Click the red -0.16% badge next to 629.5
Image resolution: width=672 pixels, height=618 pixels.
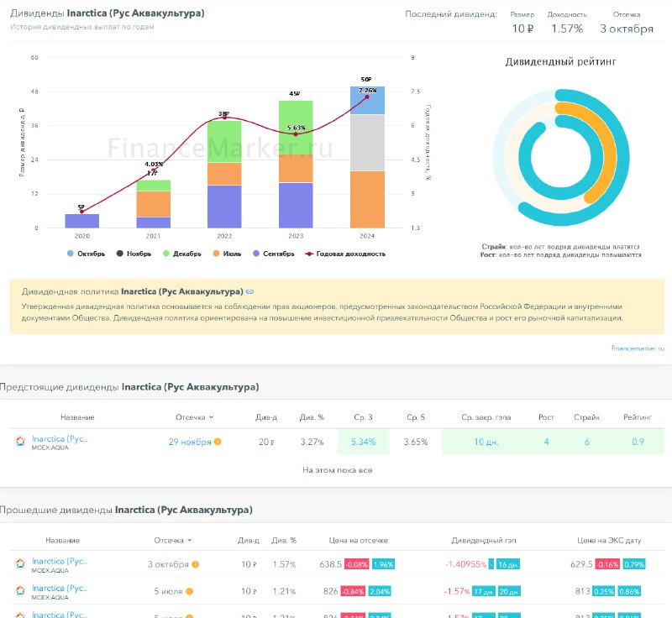[606, 564]
